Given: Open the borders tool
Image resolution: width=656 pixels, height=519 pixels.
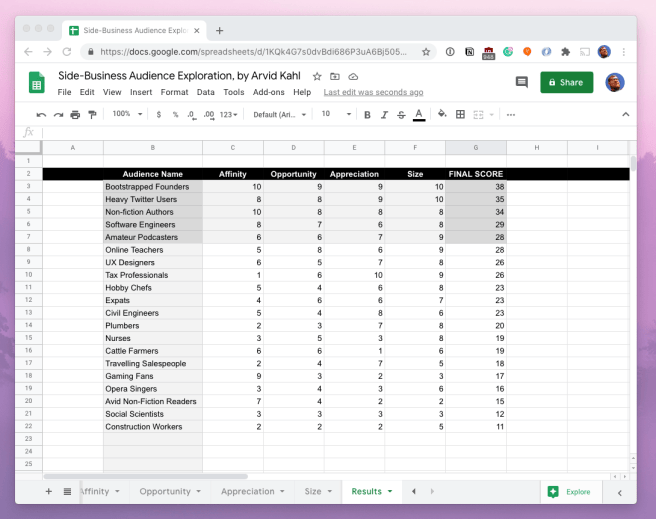Looking at the screenshot, I should 460,114.
